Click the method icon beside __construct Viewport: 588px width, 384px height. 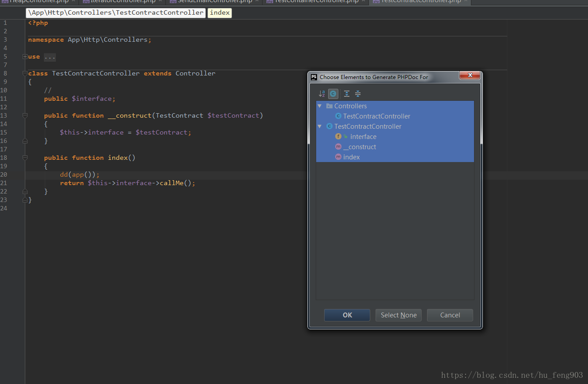338,147
